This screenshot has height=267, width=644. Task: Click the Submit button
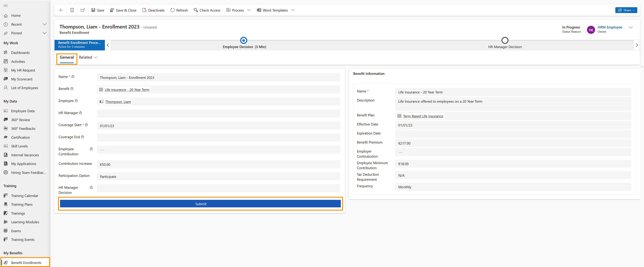tap(200, 204)
